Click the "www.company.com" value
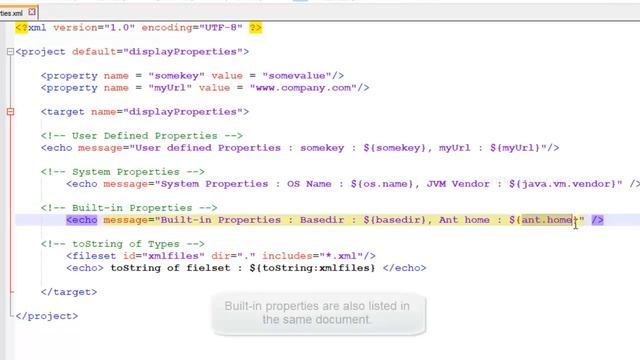The image size is (640, 360). (x=303, y=88)
